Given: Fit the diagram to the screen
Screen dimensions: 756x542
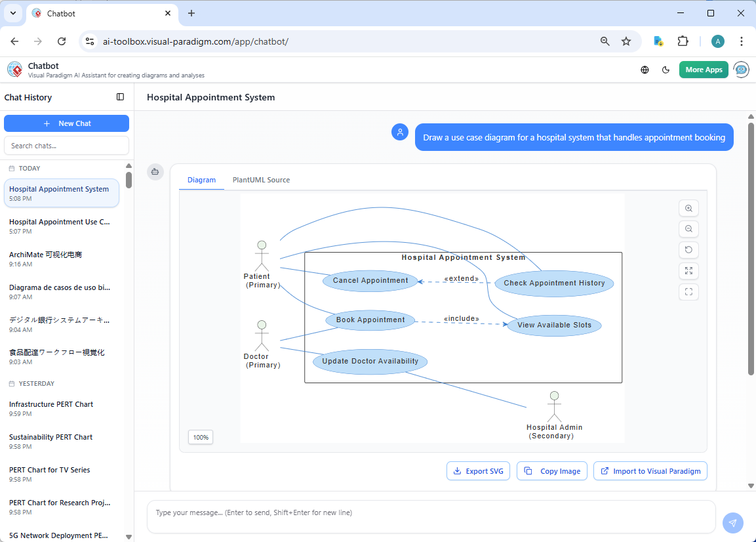Looking at the screenshot, I should click(x=688, y=271).
